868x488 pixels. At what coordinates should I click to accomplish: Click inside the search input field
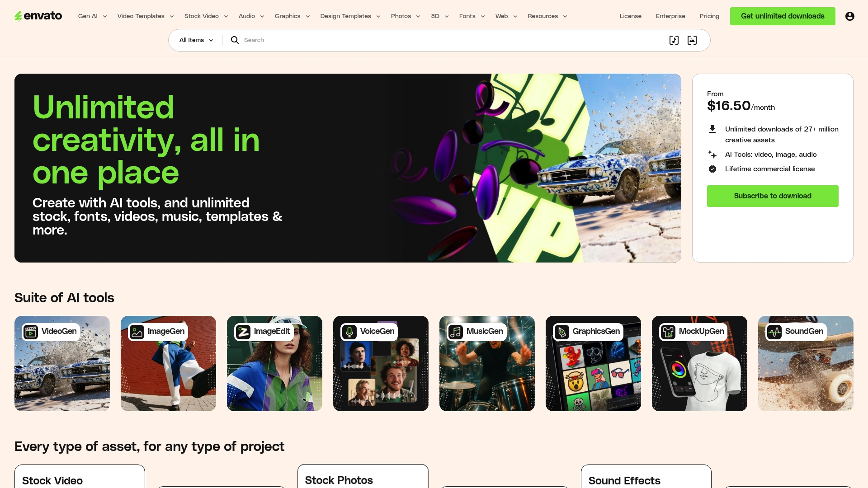[x=362, y=40]
